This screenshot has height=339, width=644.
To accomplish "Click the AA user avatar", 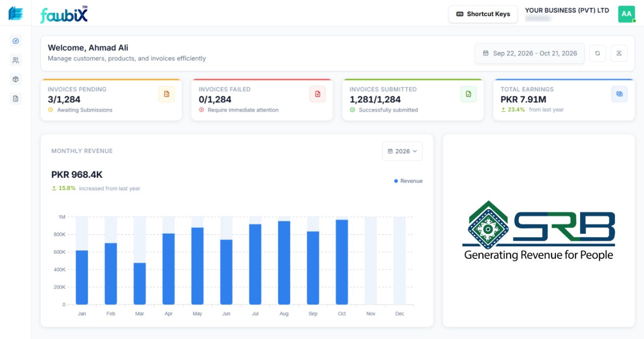I will click(x=626, y=14).
